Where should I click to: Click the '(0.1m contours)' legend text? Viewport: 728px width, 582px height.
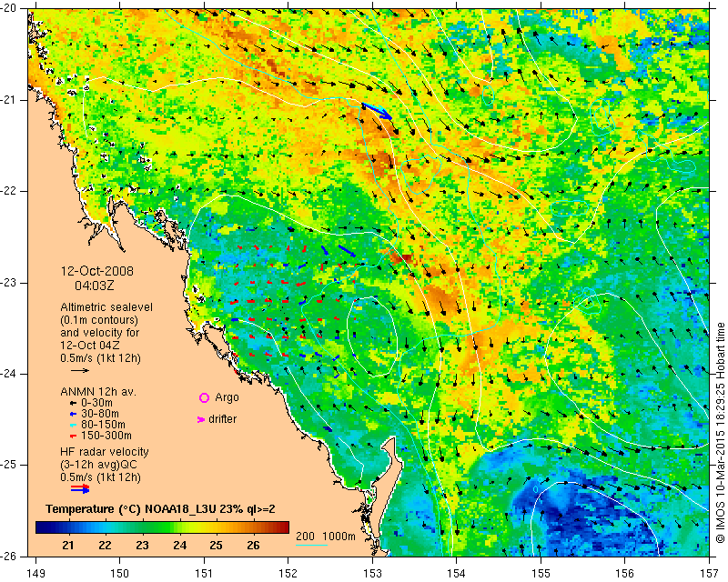(x=99, y=320)
